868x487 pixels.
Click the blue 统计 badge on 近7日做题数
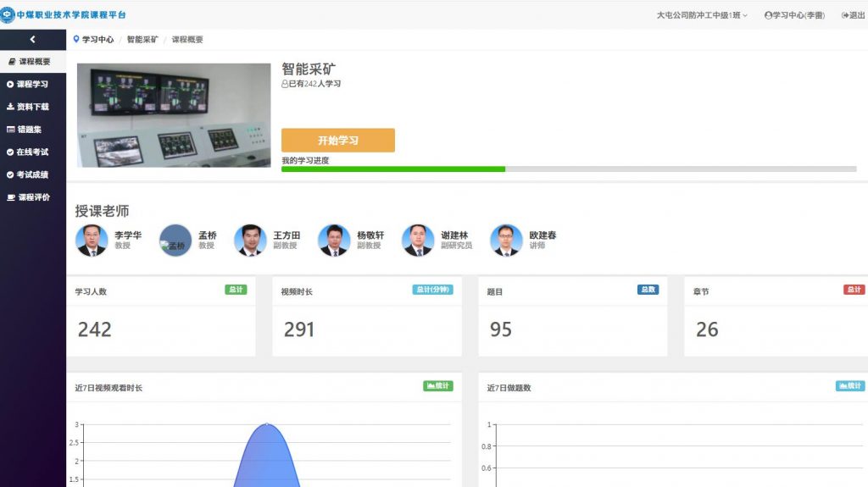[849, 385]
